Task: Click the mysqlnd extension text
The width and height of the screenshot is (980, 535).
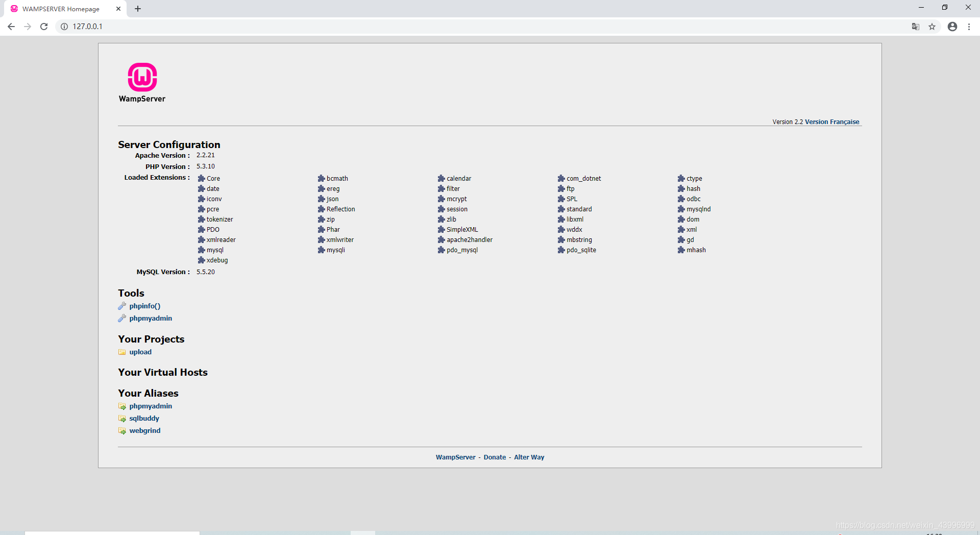Action: coord(698,209)
